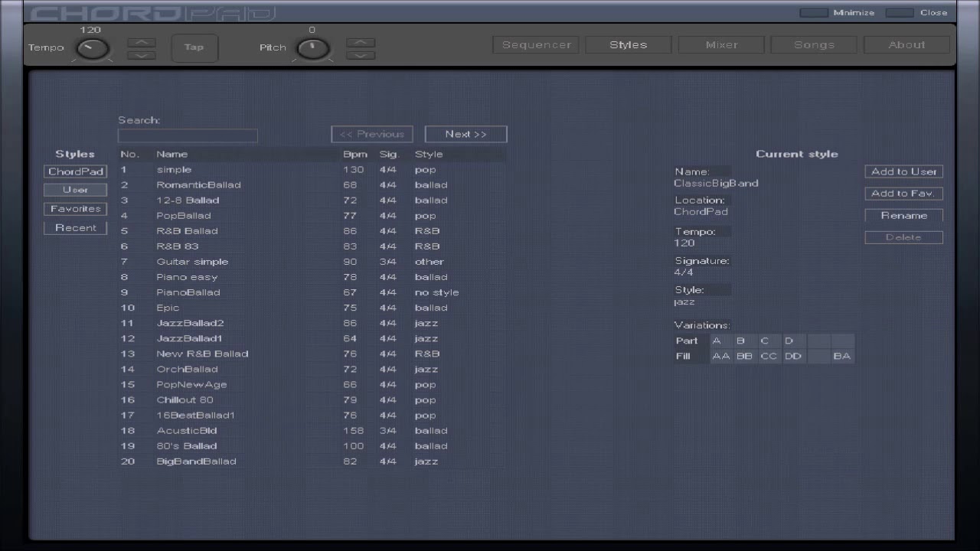Go to the Songs tab
Screen dimensions: 980x551
tap(814, 44)
